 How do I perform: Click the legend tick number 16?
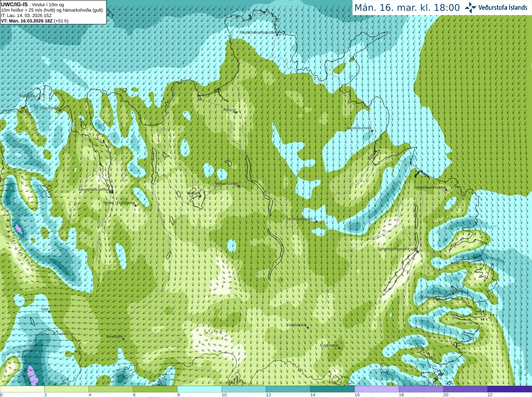(x=357, y=395)
